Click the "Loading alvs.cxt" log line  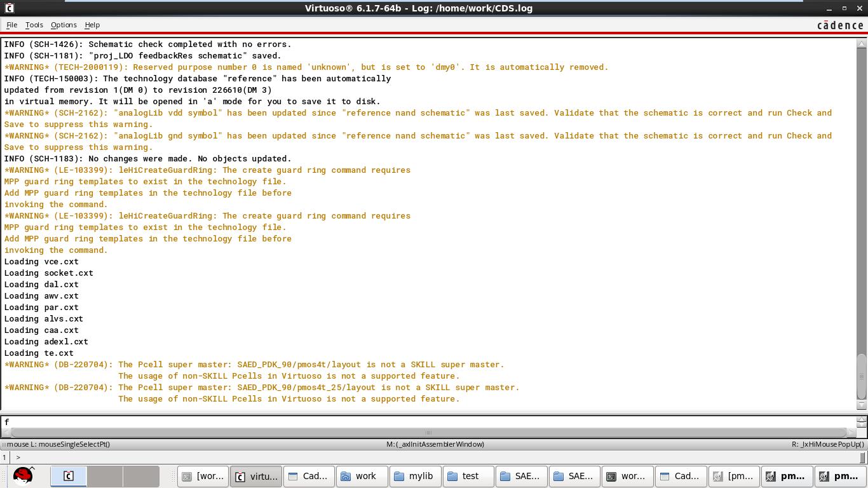point(43,319)
